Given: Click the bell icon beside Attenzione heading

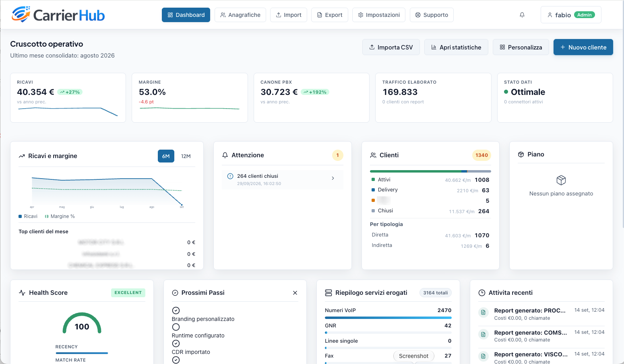Looking at the screenshot, I should [x=225, y=155].
